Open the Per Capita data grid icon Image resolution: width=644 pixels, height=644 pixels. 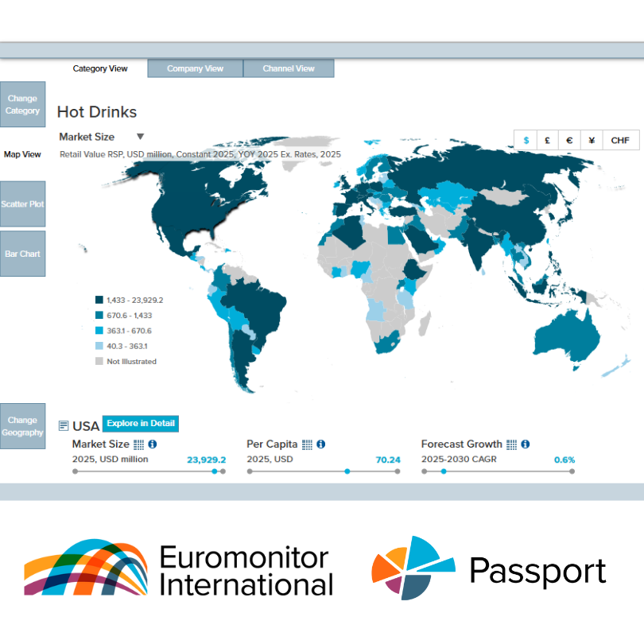(307, 444)
